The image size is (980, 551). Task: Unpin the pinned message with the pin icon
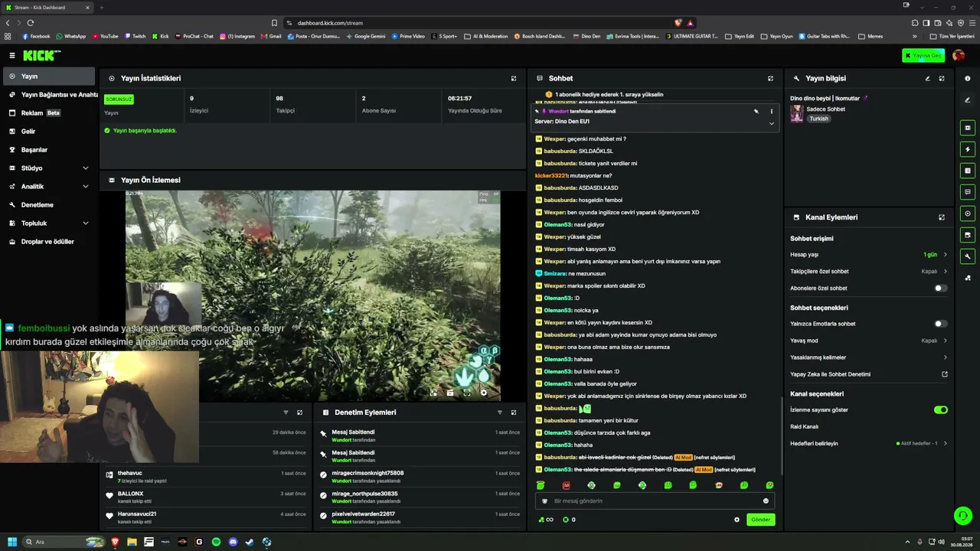[756, 111]
